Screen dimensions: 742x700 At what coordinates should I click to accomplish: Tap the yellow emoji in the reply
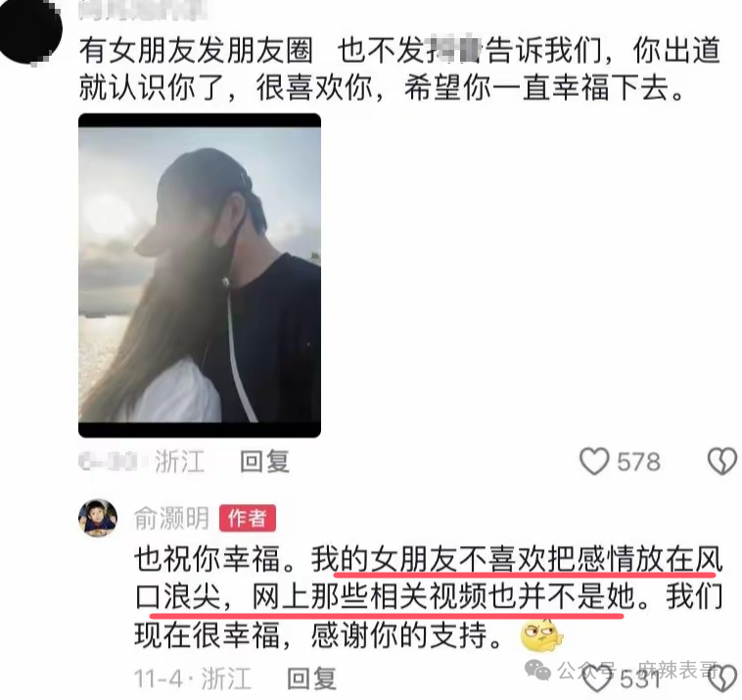click(x=542, y=635)
